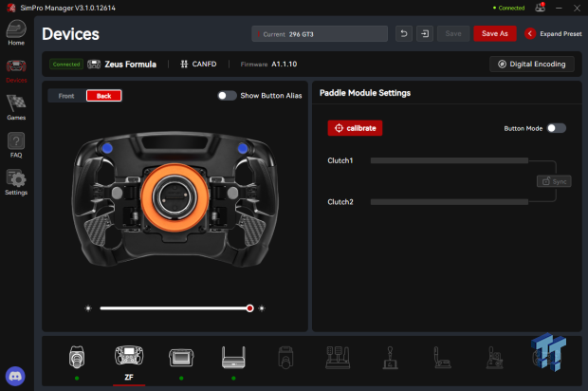Viewport: 588px width, 391px height.
Task: Open Digital Encoding settings
Action: coord(532,65)
